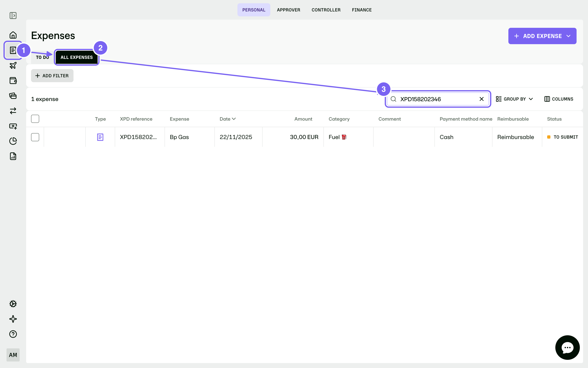Open the pie chart analytics icon

[13, 141]
